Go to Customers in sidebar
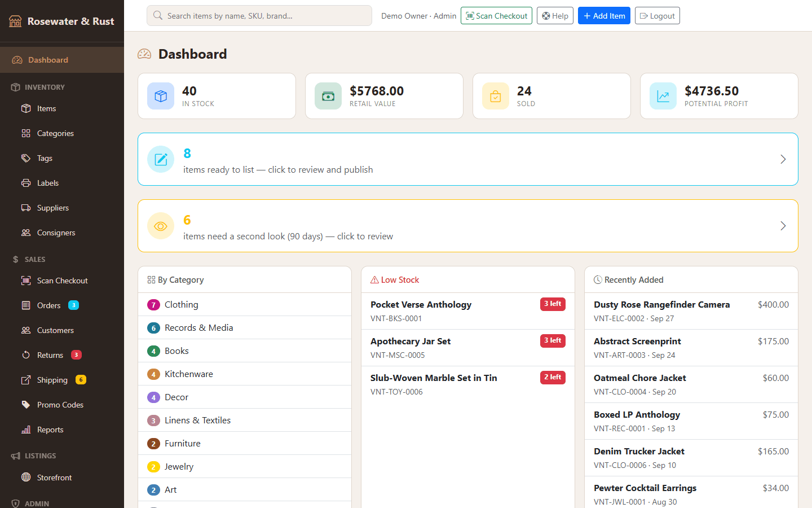This screenshot has width=812, height=508. tap(62, 330)
